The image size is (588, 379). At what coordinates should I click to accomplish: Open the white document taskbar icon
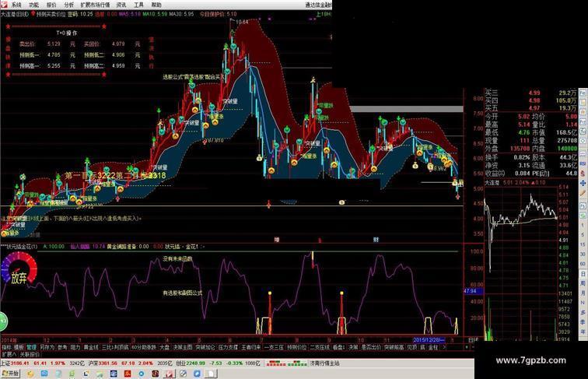tap(211, 374)
